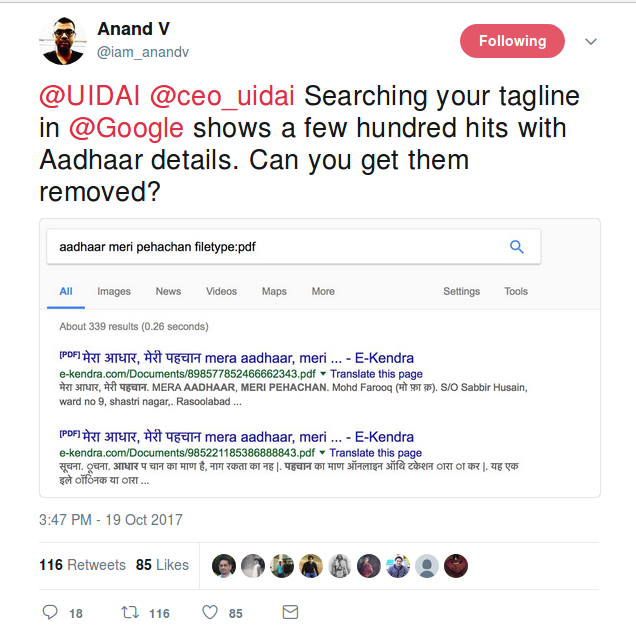
Task: Expand the tweet options chevron
Action: click(591, 42)
